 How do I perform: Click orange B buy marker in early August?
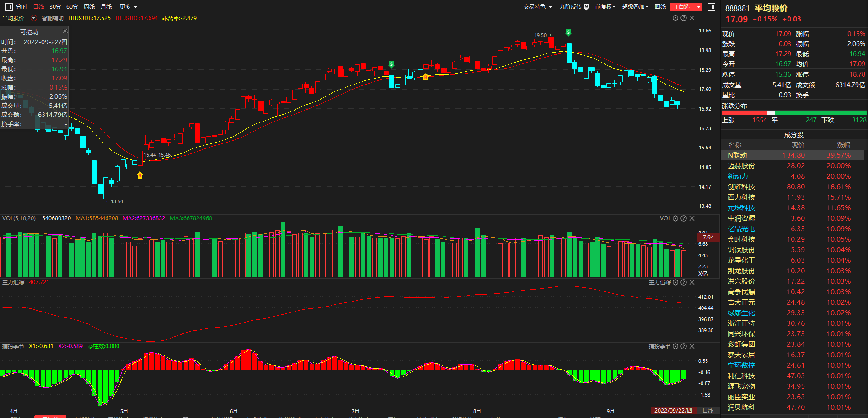[426, 77]
